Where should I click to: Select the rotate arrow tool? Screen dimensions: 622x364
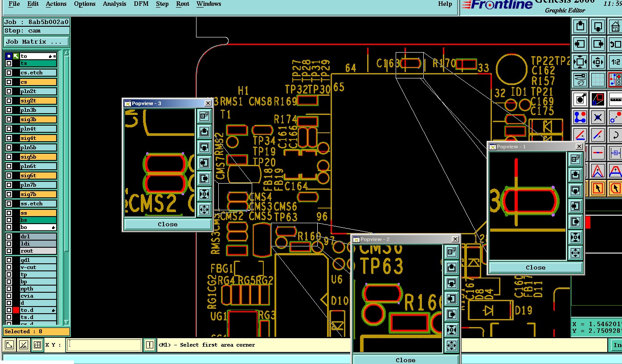[615, 135]
